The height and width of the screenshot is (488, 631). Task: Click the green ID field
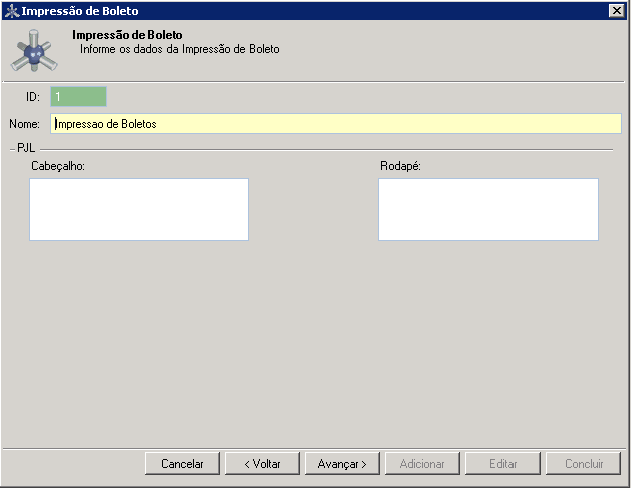[x=78, y=97]
